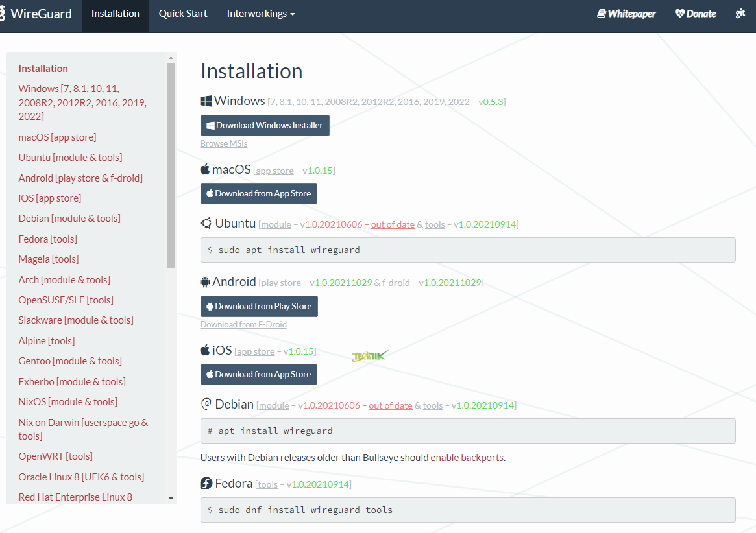Open Fedora tools link in heading

pyautogui.click(x=267, y=484)
